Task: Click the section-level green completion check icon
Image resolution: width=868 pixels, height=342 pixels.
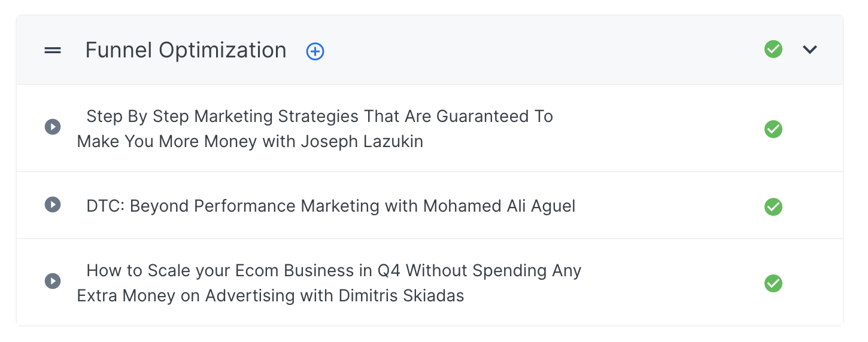Action: 773,49
